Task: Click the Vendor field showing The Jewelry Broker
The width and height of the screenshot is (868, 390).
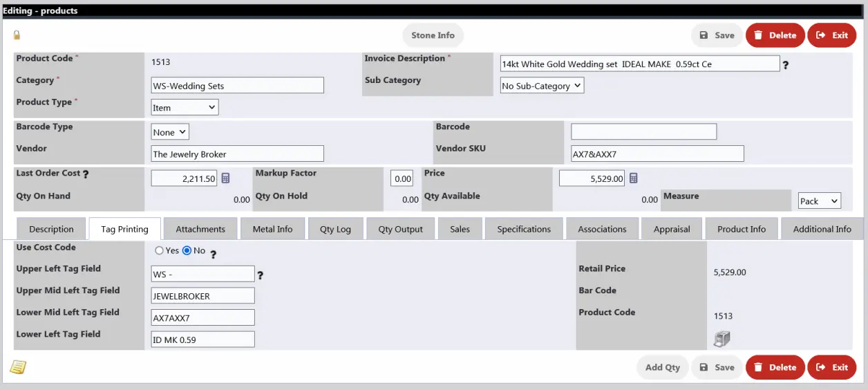Action: (x=238, y=154)
